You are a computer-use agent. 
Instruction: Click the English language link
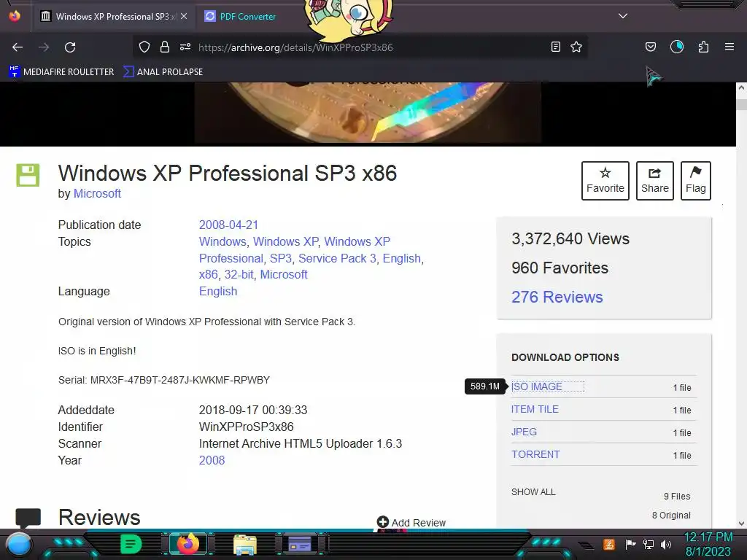217,292
